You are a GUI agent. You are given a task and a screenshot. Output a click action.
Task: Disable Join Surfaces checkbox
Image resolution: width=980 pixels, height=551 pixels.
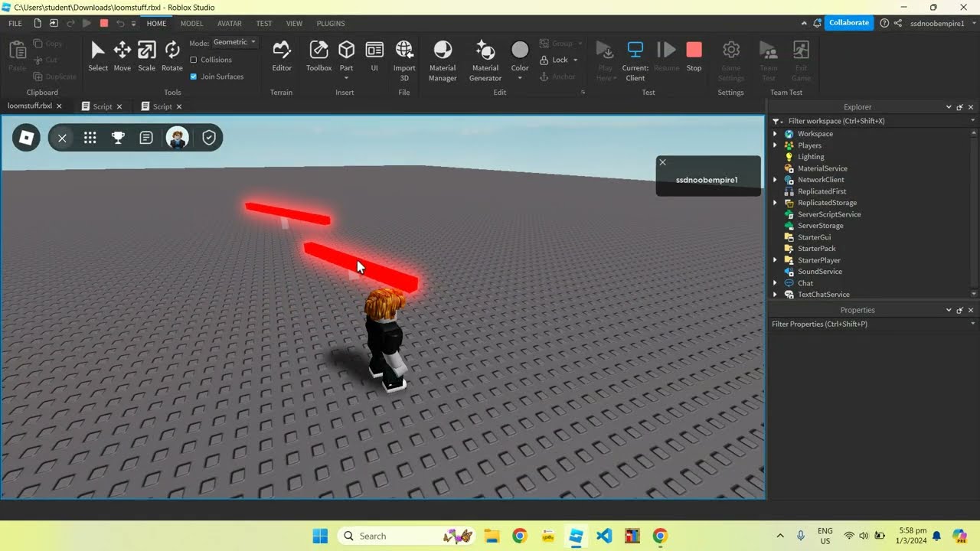pos(193,77)
